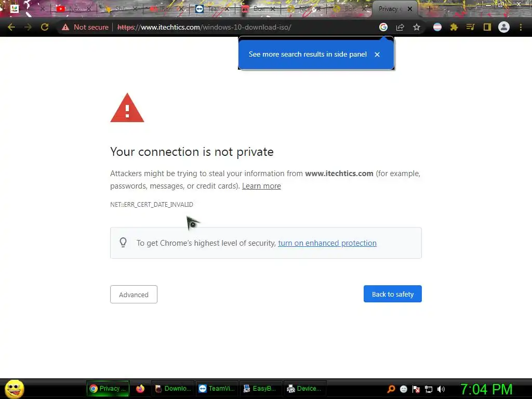Expand the Advanced details
Image resolution: width=532 pixels, height=399 pixels.
pyautogui.click(x=134, y=294)
